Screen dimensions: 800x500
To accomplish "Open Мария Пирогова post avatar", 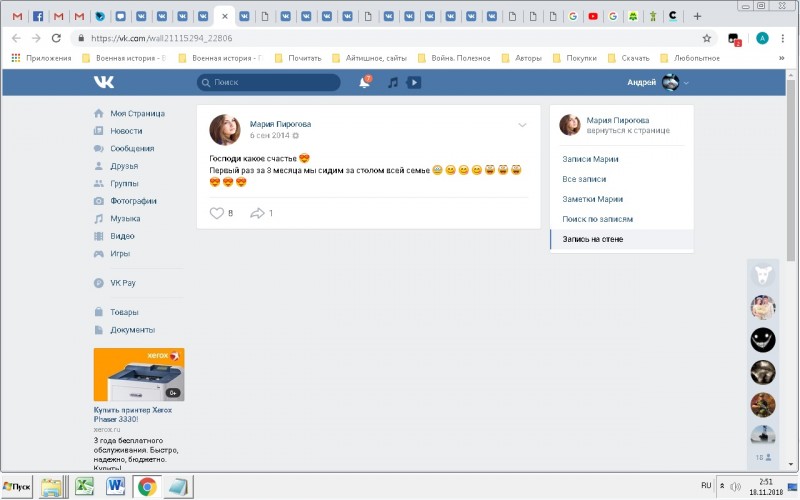I will 224,129.
